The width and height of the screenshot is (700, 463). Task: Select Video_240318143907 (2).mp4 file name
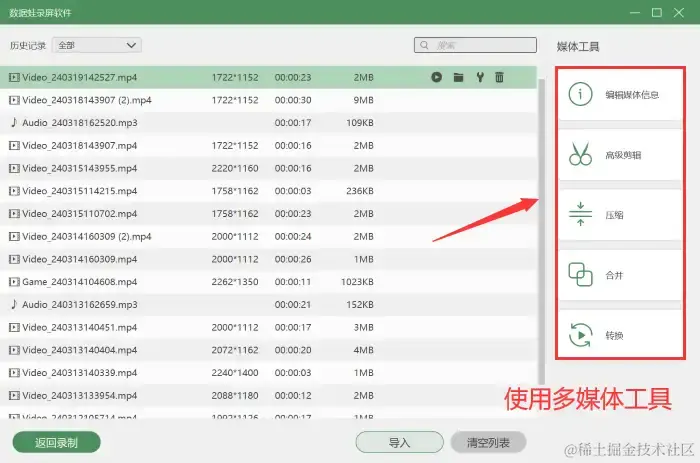pos(87,100)
